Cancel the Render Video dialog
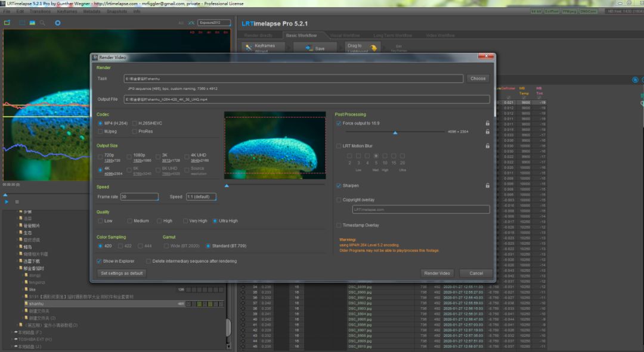Viewport: 644px width, 352px height. pos(476,273)
